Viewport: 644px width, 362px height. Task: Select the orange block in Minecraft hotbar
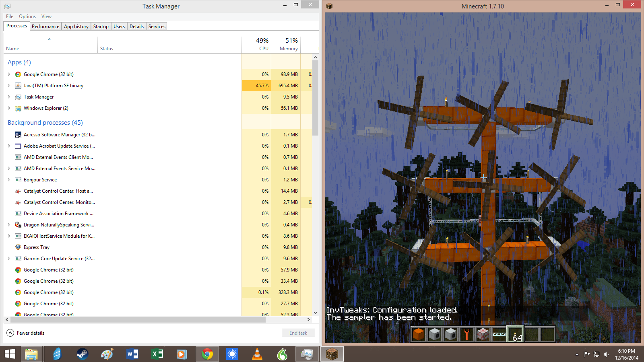click(419, 334)
